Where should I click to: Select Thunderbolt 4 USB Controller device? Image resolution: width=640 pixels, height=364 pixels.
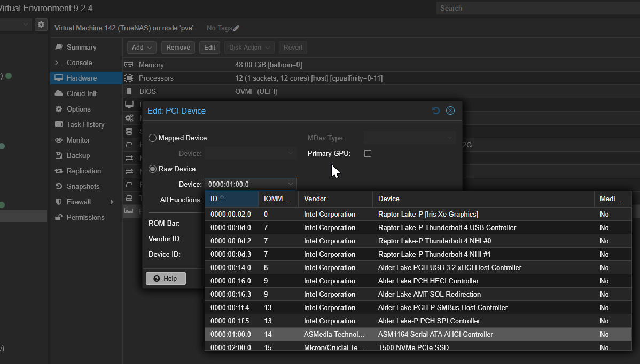coord(418,228)
